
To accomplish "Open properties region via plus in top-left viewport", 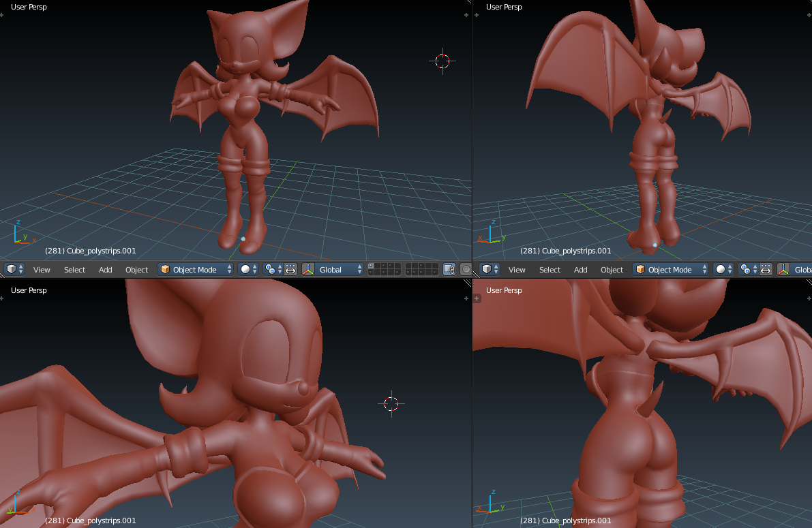I will [466, 15].
